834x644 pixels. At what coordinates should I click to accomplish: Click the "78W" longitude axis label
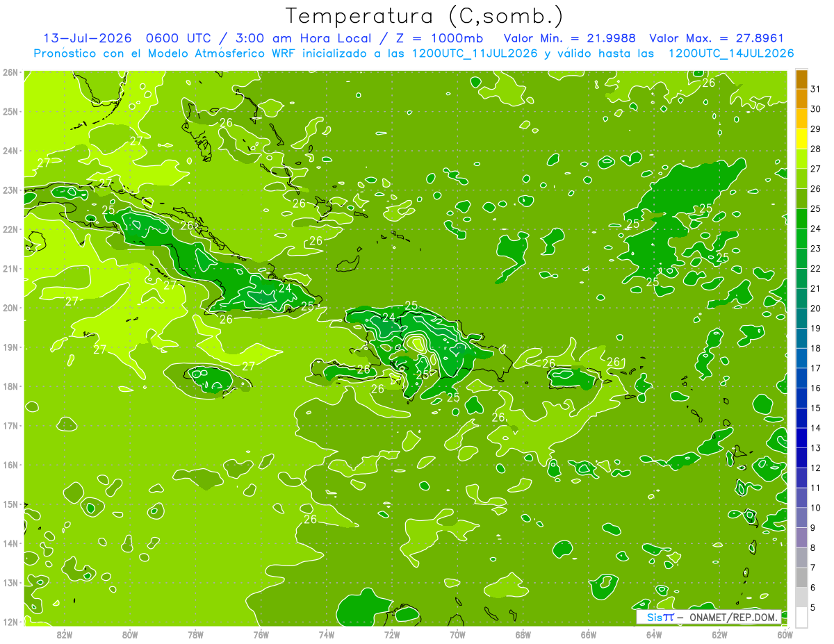point(195,634)
